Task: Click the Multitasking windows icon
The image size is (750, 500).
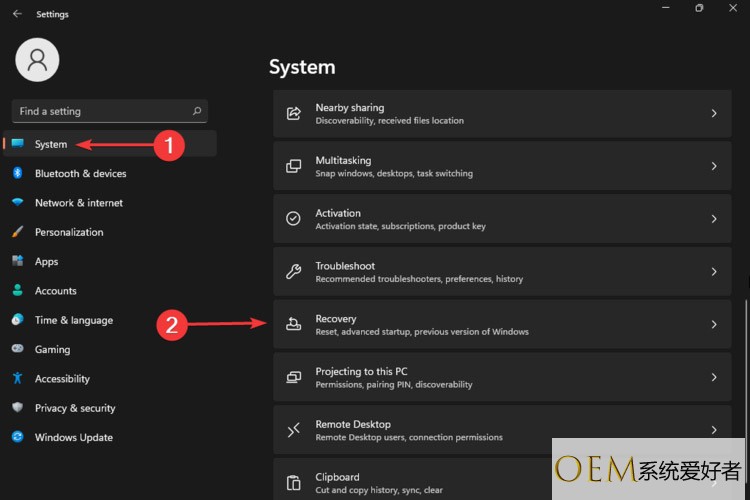Action: pos(294,166)
